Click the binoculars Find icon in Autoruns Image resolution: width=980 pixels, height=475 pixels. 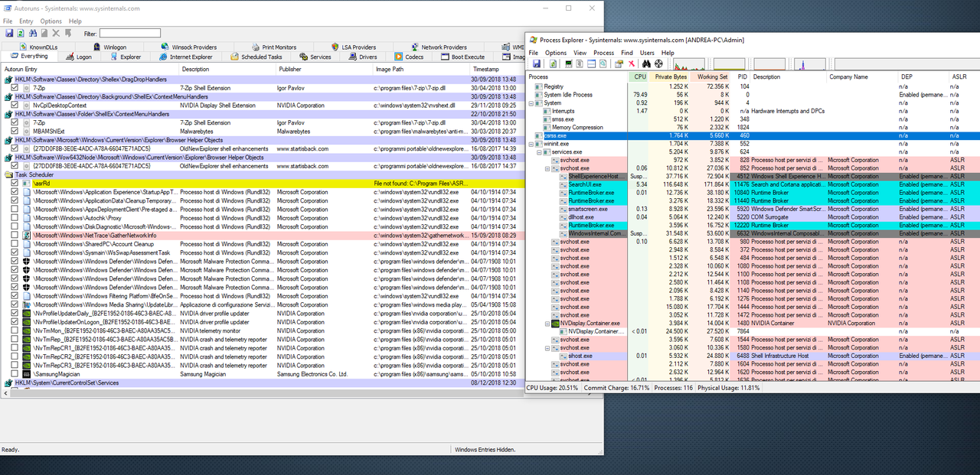point(33,33)
